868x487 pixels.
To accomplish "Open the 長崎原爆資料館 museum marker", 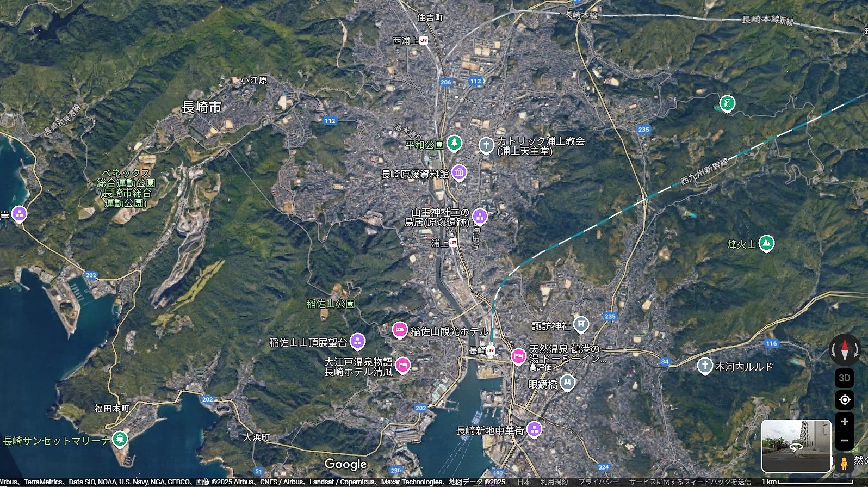I will (459, 173).
